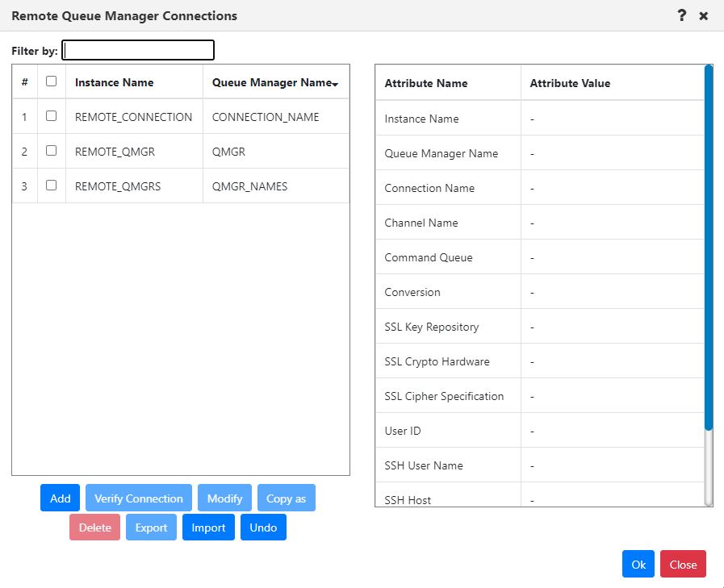
Task: Click the Instance Name column header
Action: [114, 82]
